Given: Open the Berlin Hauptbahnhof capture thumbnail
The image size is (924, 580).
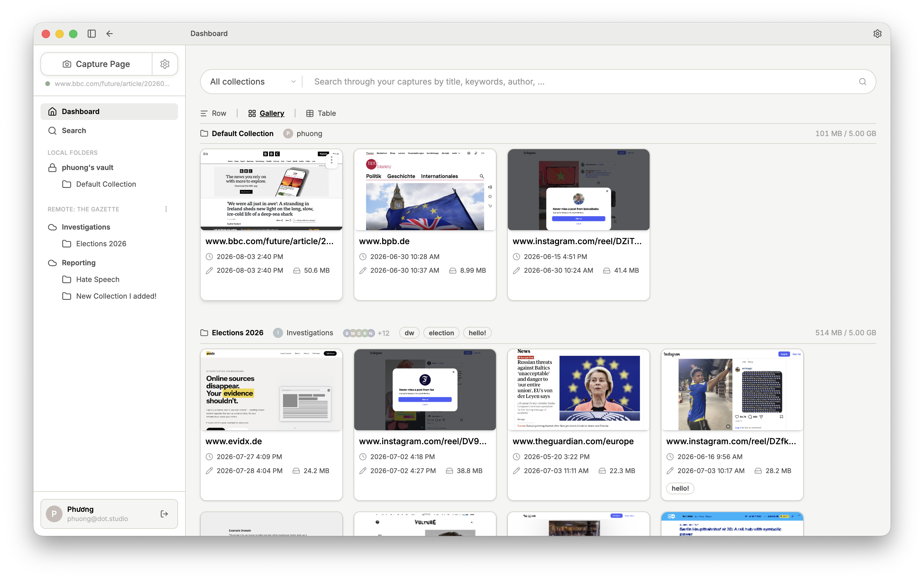Looking at the screenshot, I should coord(732,524).
